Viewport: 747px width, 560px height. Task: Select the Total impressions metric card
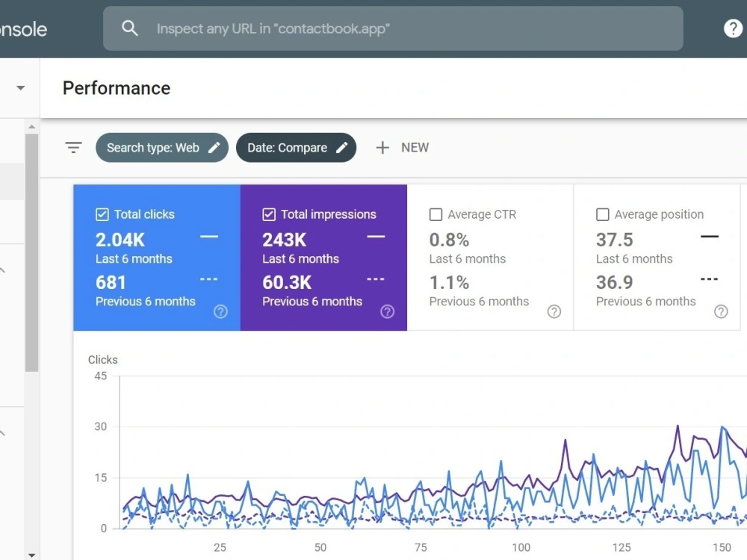[x=323, y=258]
